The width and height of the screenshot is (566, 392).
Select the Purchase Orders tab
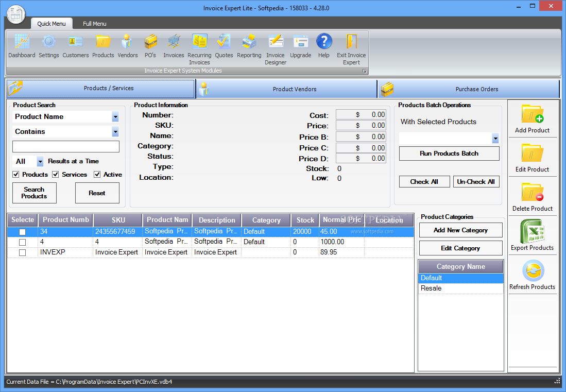pos(469,89)
